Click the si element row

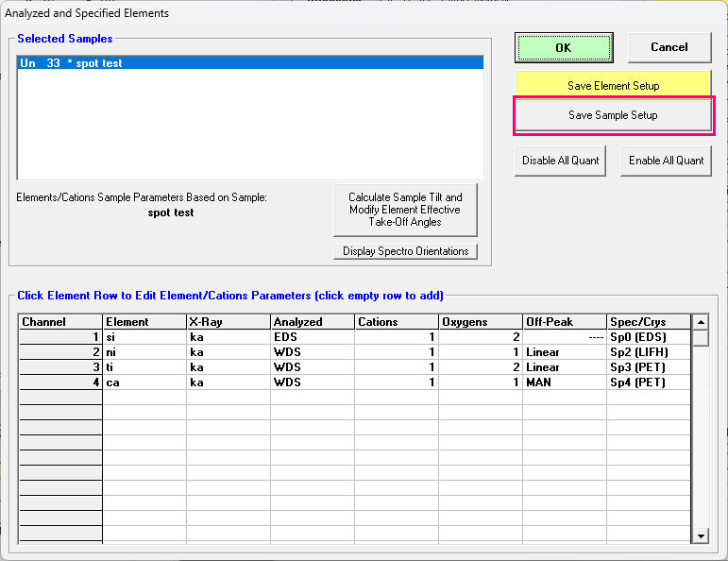coord(144,337)
